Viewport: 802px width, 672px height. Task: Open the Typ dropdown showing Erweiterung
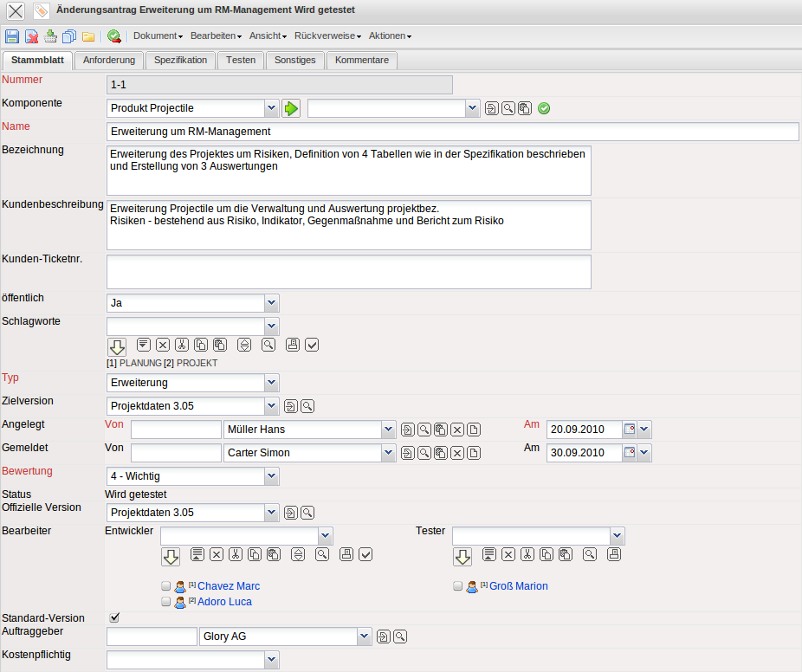tap(271, 383)
